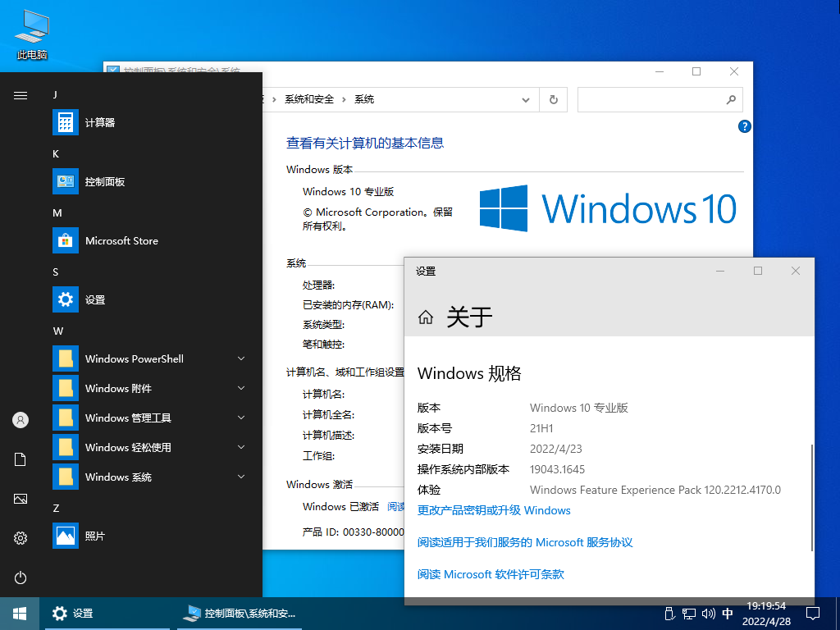840x630 pixels.
Task: Open Documents icon in Start sidebar
Action: [x=21, y=459]
